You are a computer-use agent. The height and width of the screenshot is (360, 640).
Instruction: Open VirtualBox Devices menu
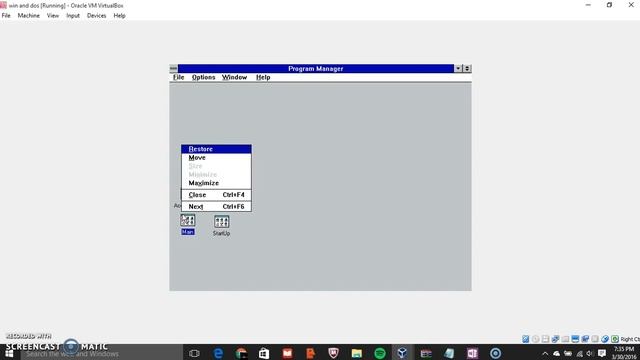pyautogui.click(x=96, y=16)
